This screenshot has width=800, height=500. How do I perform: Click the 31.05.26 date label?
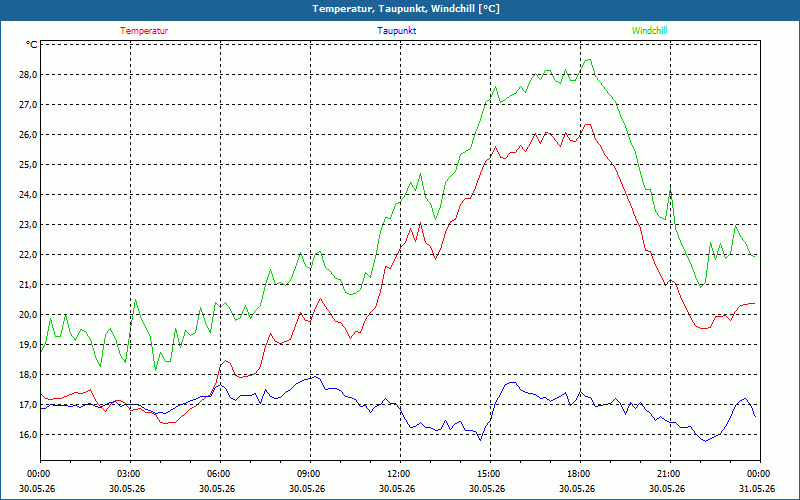point(757,488)
